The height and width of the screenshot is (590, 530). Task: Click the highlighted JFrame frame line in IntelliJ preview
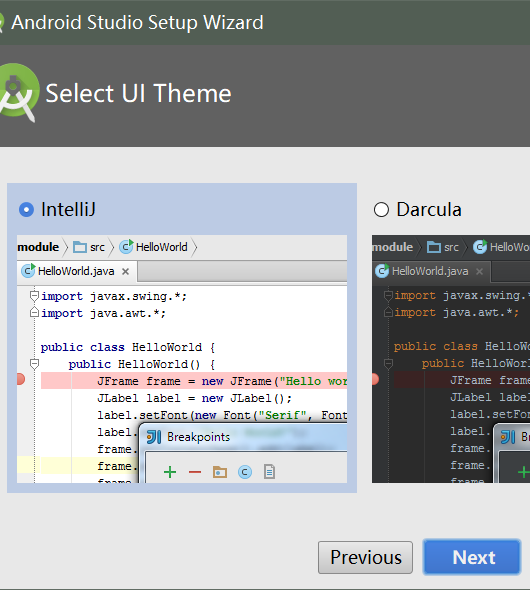coord(194,381)
